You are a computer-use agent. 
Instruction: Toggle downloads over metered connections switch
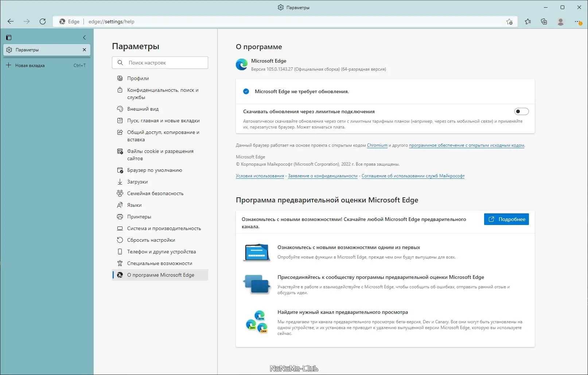pyautogui.click(x=521, y=111)
